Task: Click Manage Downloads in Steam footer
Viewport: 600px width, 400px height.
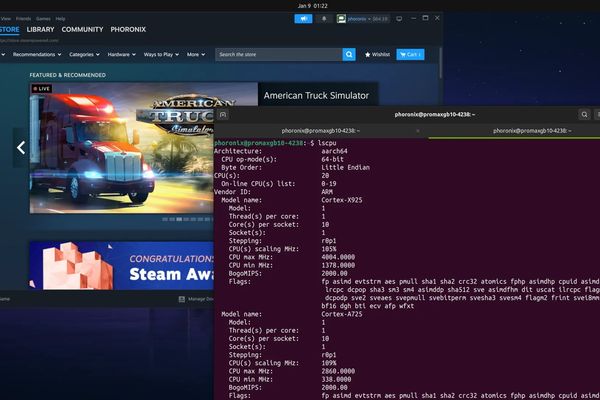Action: (x=196, y=299)
